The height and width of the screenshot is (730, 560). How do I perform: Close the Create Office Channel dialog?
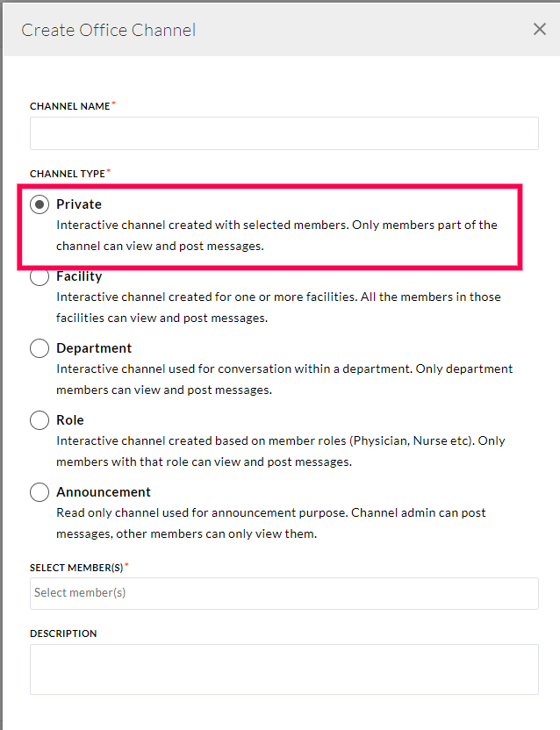tap(540, 30)
